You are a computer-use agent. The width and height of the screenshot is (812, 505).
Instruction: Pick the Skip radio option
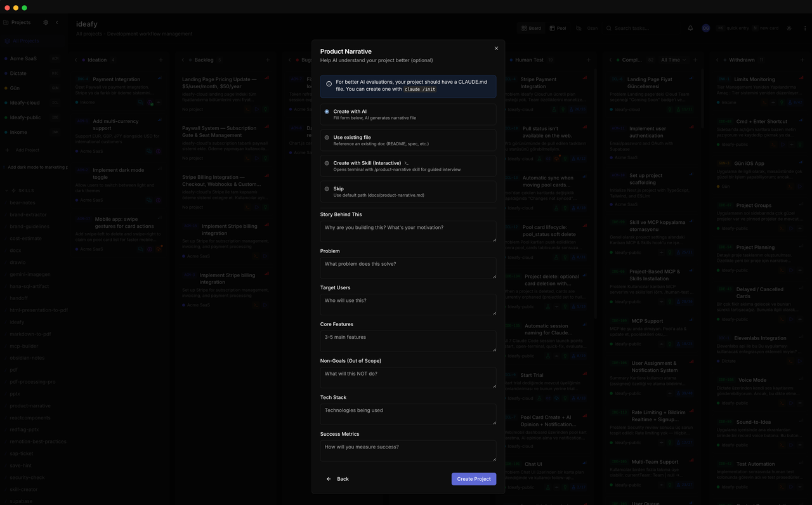click(x=327, y=189)
